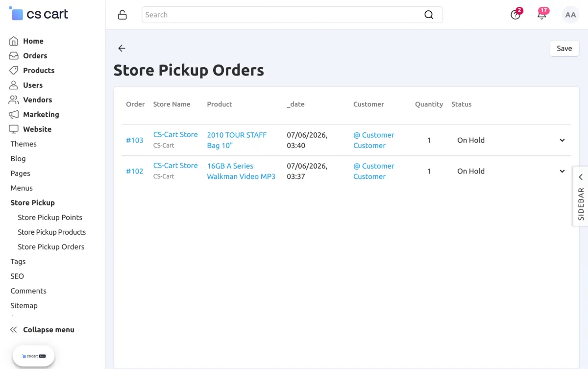Viewport: 588px width, 369px height.
Task: Open status dropdown for order #103
Action: [x=562, y=140]
